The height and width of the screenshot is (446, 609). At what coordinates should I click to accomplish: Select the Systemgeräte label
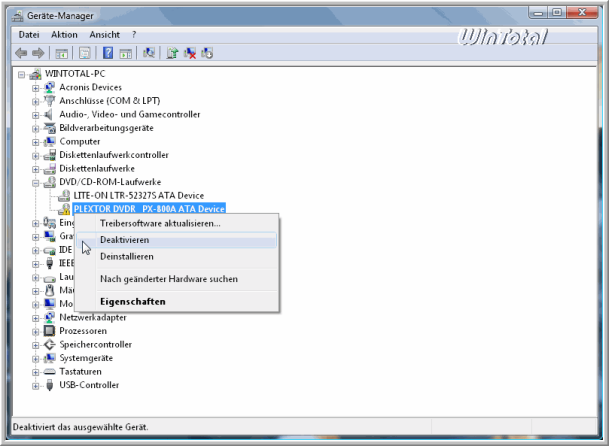point(86,358)
